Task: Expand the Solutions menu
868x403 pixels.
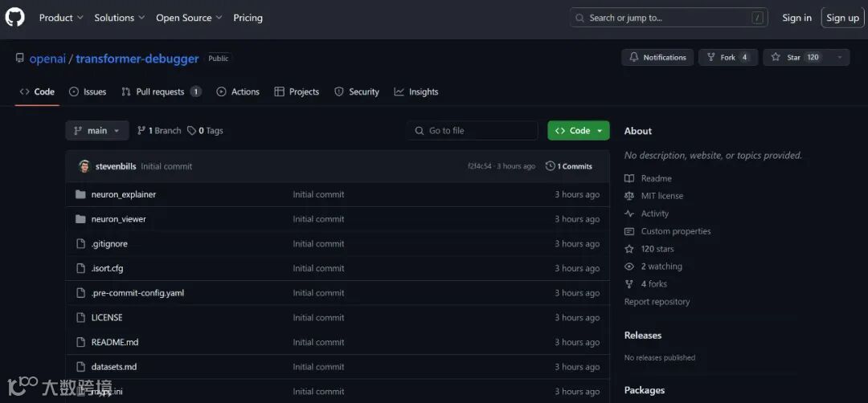Action: click(120, 18)
